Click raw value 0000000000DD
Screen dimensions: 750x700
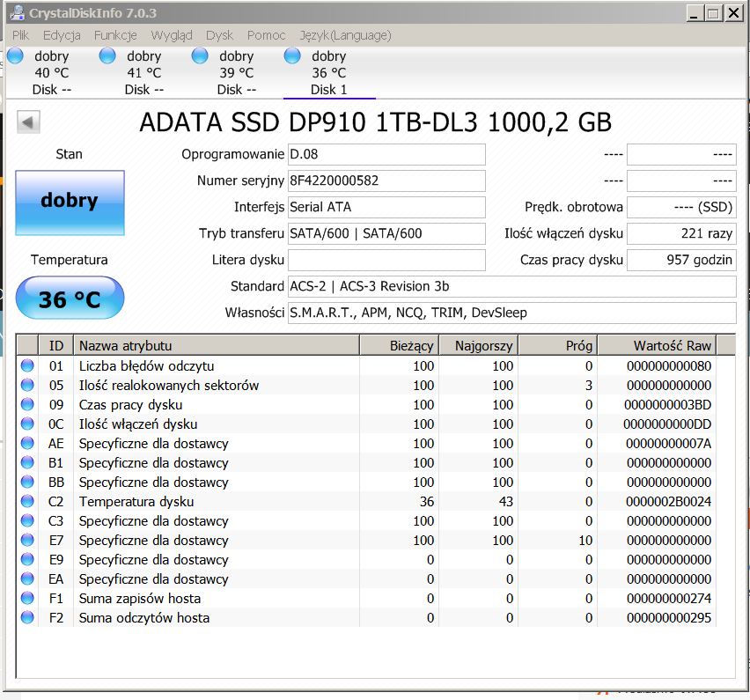pos(667,424)
